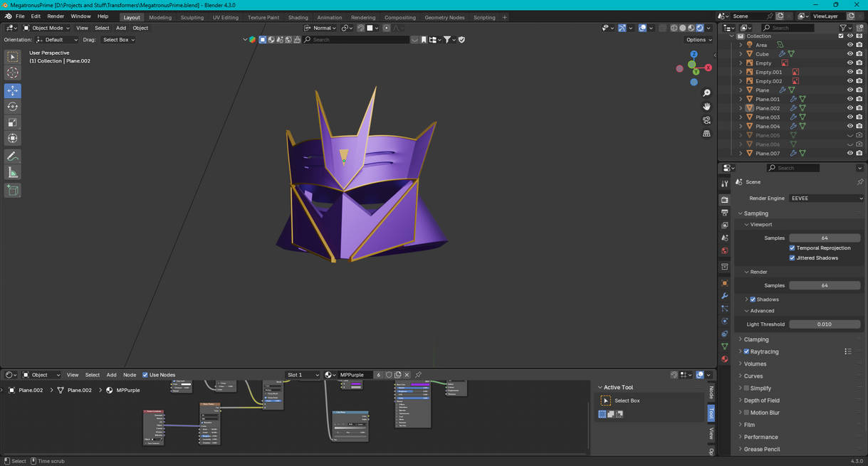868x466 pixels.
Task: Toggle the Shadows checkbox
Action: tap(753, 300)
